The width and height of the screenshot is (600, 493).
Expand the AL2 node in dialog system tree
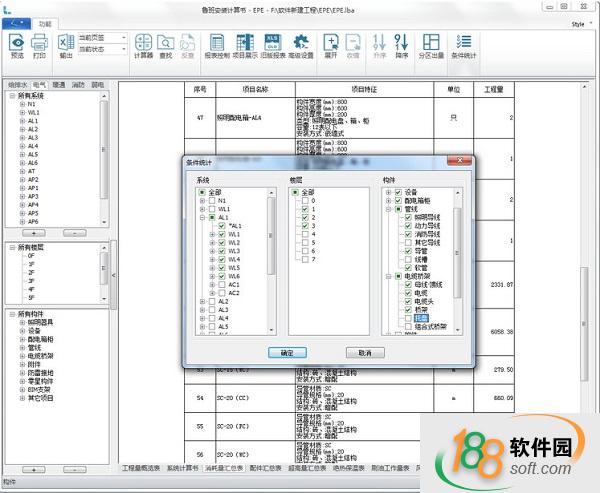(x=202, y=302)
